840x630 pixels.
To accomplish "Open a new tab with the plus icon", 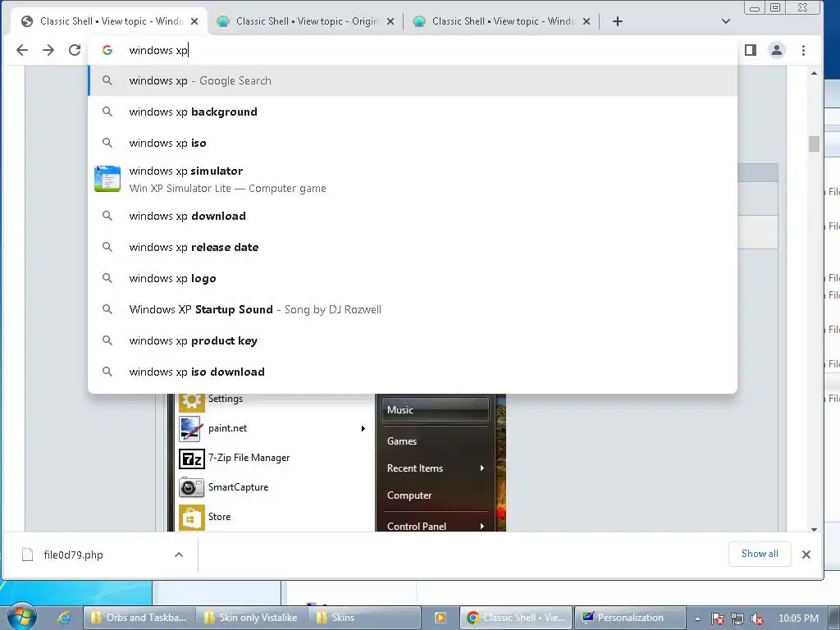I will (617, 21).
